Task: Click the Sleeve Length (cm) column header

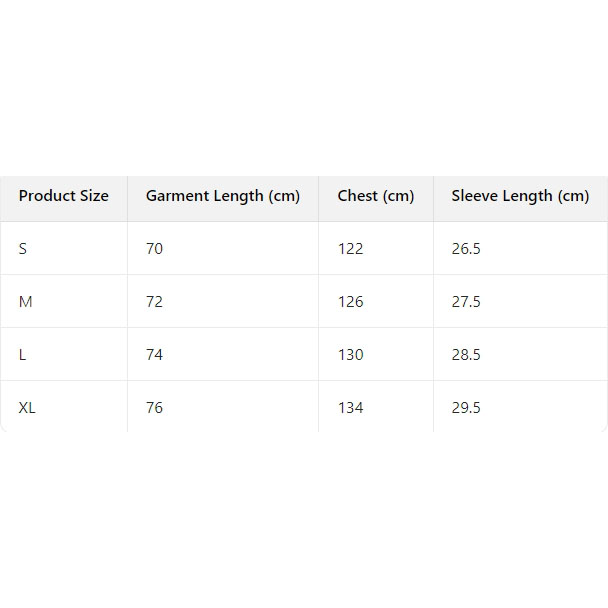Action: pos(520,196)
